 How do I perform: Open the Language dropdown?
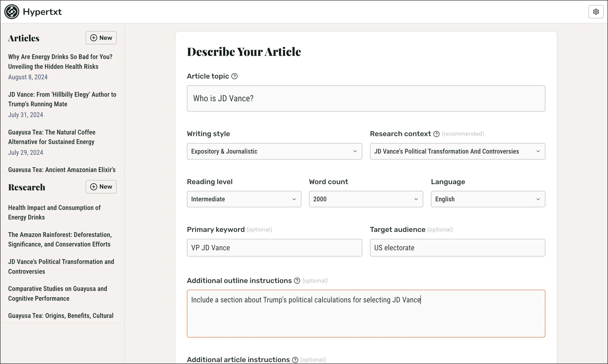click(488, 199)
